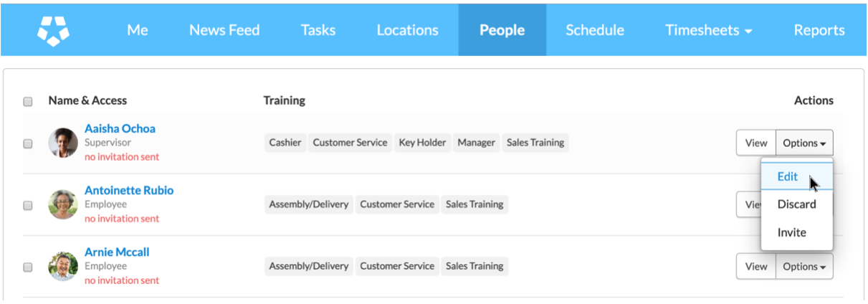Viewport: 868px width, 304px height.
Task: Toggle the select-all checkbox in header
Action: [x=28, y=101]
